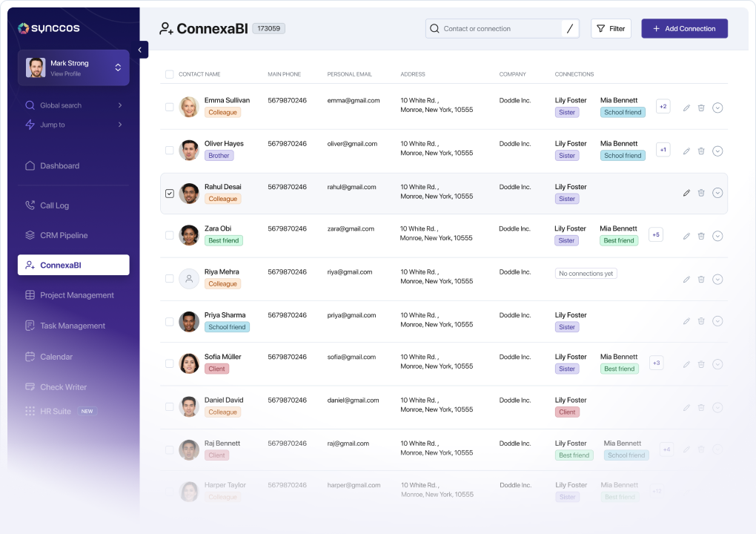Screen dimensions: 756x534
Task: Collapse the sidebar with the arrow button
Action: (142, 50)
